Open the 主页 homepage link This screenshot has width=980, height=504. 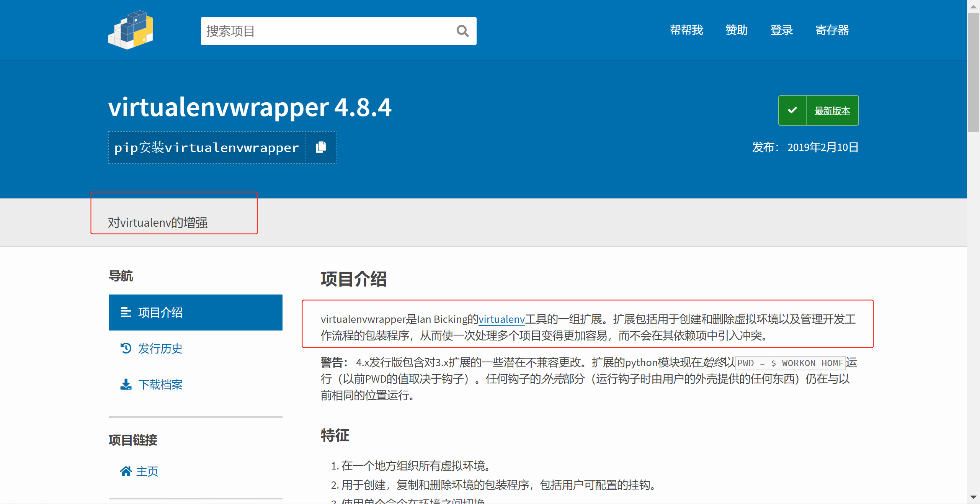tap(147, 471)
